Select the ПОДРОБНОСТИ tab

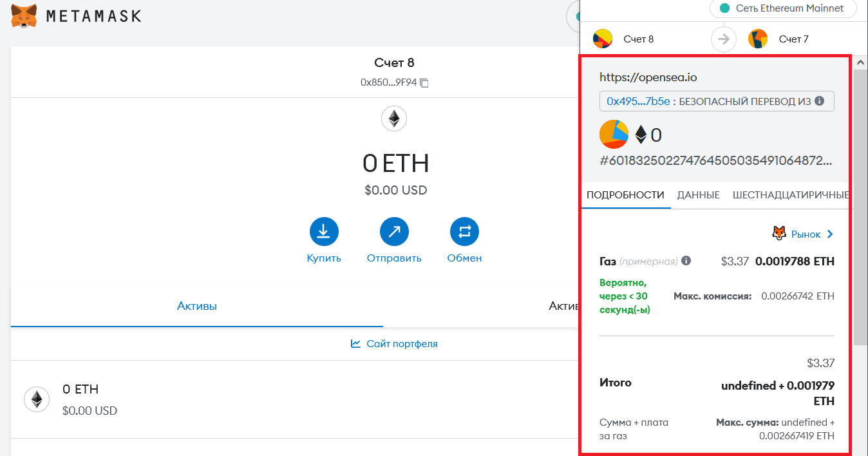(625, 195)
